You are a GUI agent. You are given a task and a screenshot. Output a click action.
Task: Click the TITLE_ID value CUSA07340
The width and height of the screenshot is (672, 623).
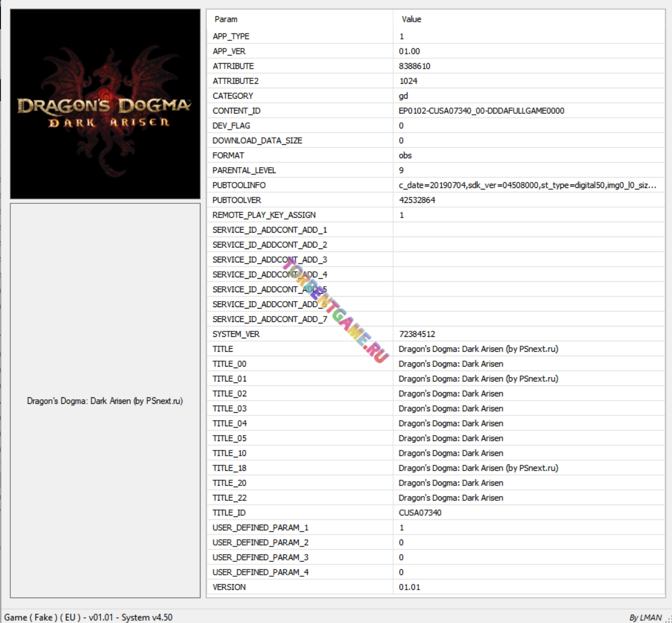tap(420, 512)
